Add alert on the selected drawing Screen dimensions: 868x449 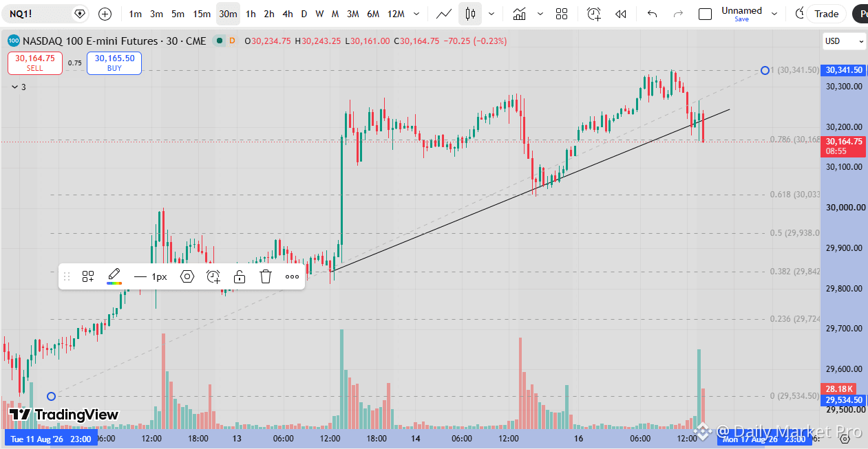tap(213, 276)
